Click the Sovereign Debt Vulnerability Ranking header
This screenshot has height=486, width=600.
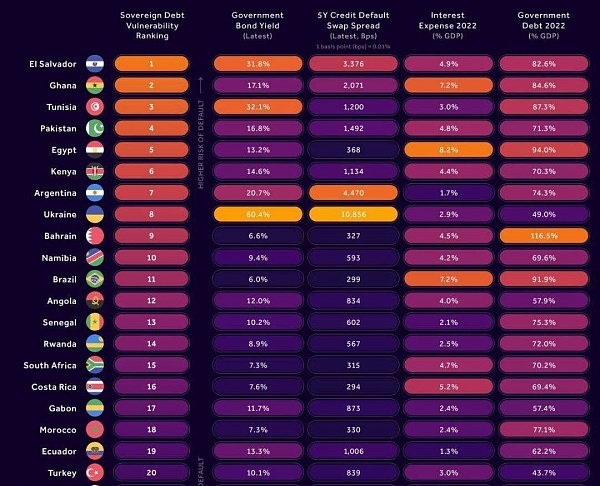(x=152, y=26)
